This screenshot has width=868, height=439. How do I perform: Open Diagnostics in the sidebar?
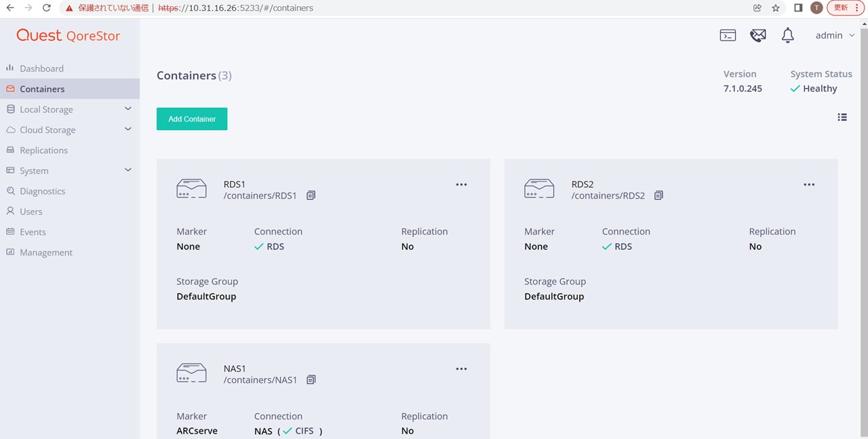coord(42,191)
